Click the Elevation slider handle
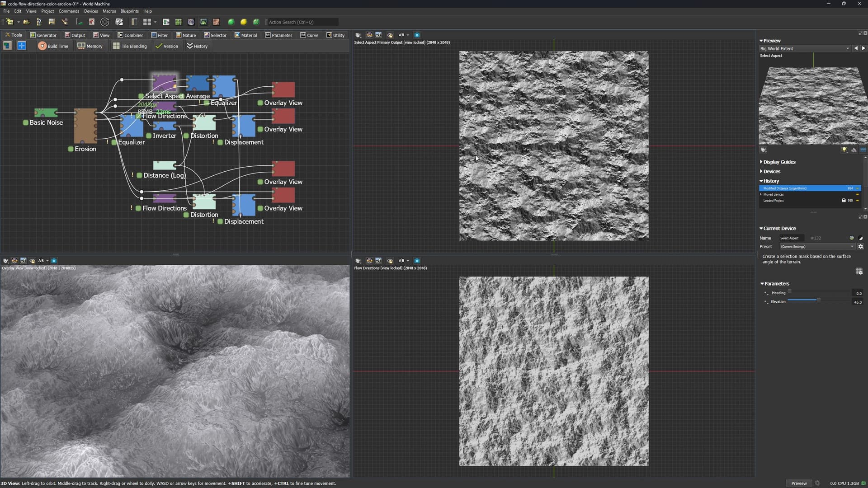Viewport: 868px width, 488px height. (x=818, y=300)
